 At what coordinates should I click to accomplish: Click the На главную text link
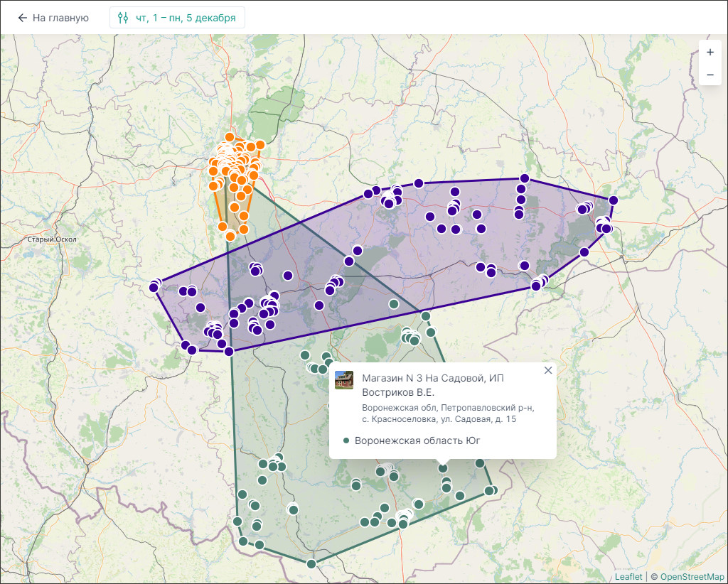(x=60, y=18)
